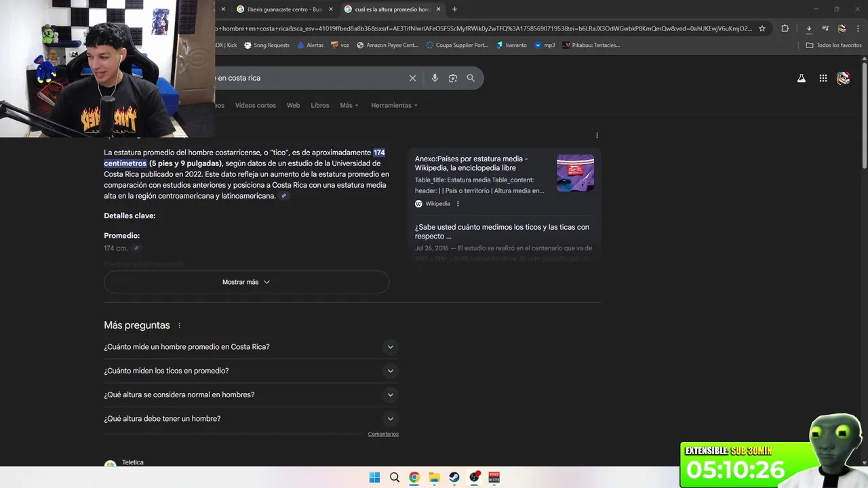Image resolution: width=868 pixels, height=488 pixels.
Task: Click the Comentarios feedback link
Action: point(383,434)
